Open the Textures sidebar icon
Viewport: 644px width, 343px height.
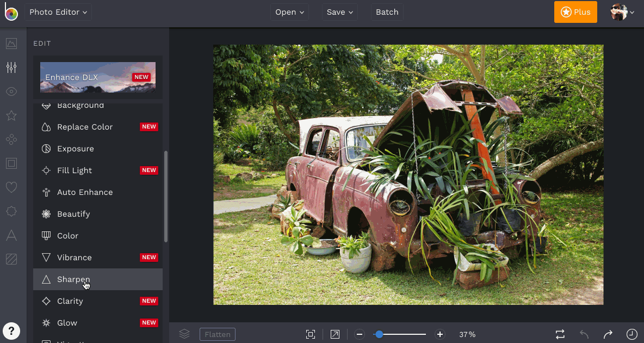(x=11, y=259)
